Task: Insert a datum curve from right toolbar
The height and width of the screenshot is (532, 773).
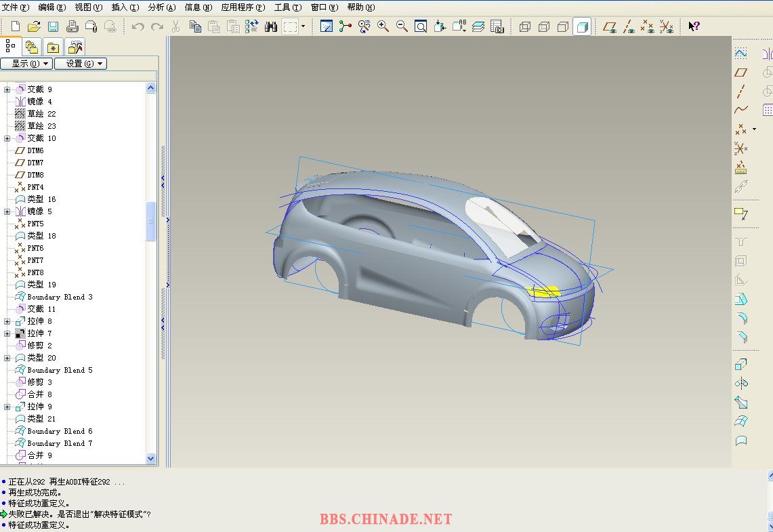Action: tap(740, 110)
